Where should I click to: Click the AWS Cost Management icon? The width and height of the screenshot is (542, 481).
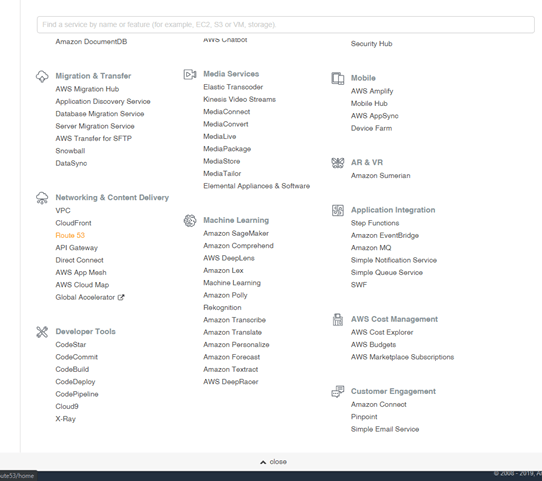pos(338,320)
